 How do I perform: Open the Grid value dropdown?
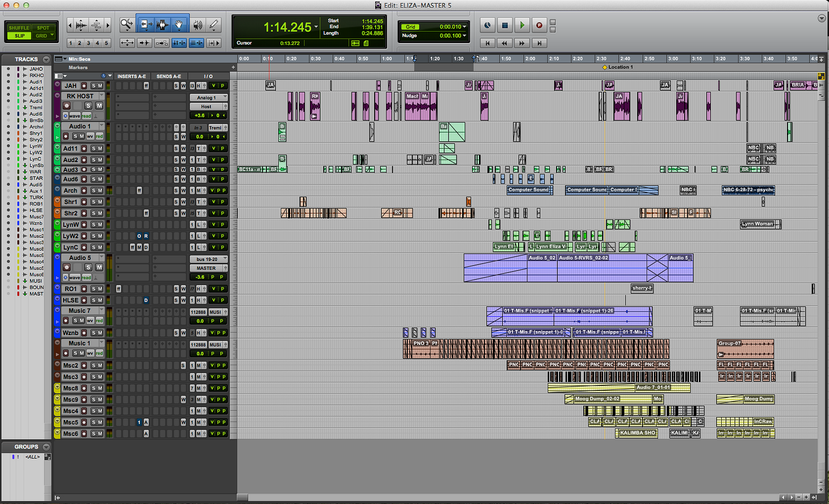point(464,27)
